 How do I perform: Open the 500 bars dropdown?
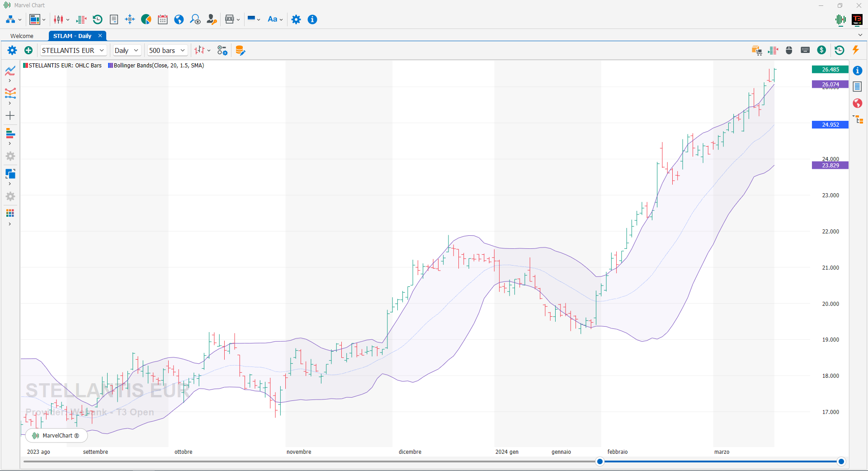(x=167, y=50)
